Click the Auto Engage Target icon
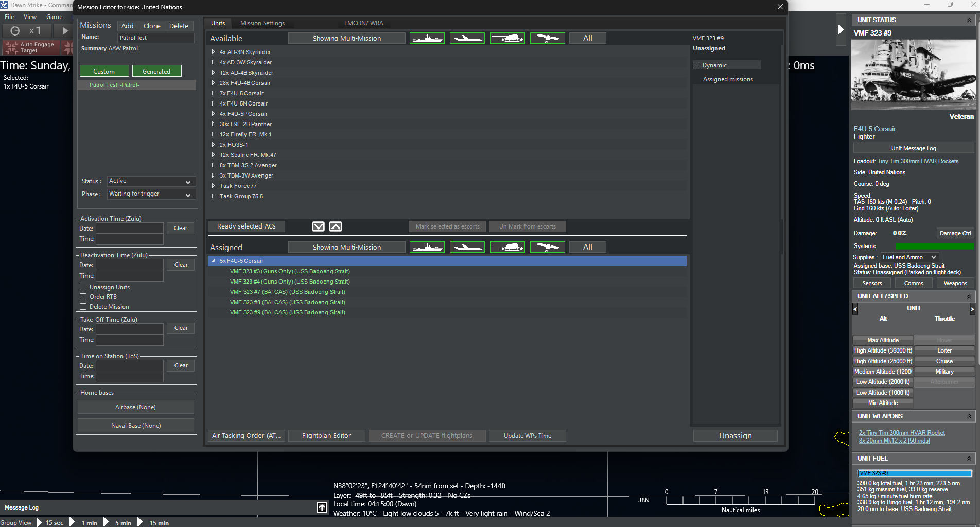The width and height of the screenshot is (980, 527). 11,47
